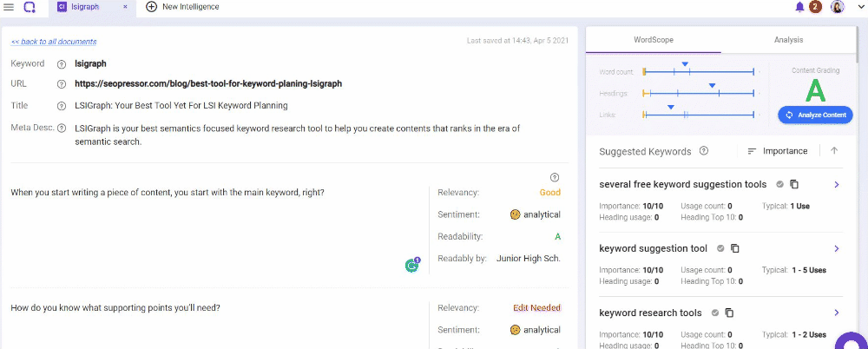Close the lsigraph tab
Image resolution: width=868 pixels, height=349 pixels.
pyautogui.click(x=125, y=7)
